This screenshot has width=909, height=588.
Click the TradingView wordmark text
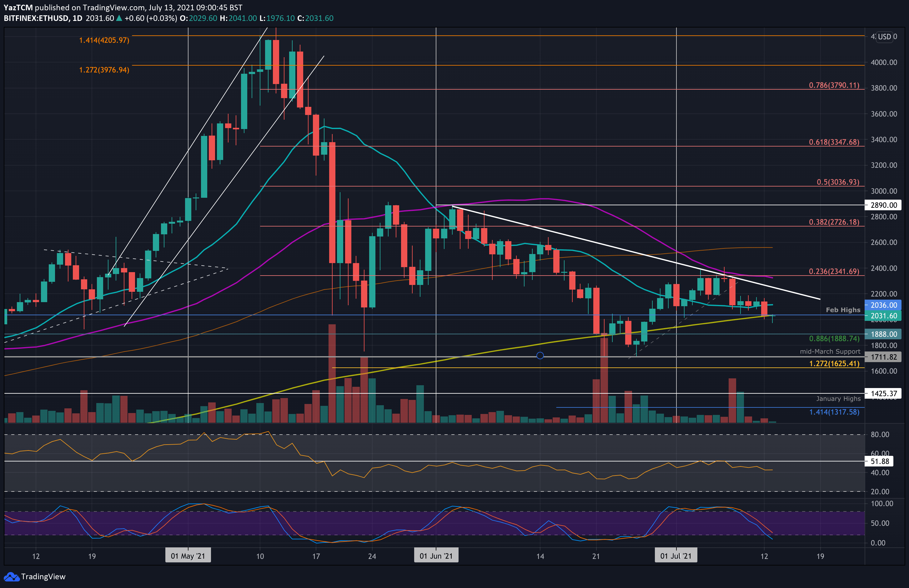coord(43,576)
